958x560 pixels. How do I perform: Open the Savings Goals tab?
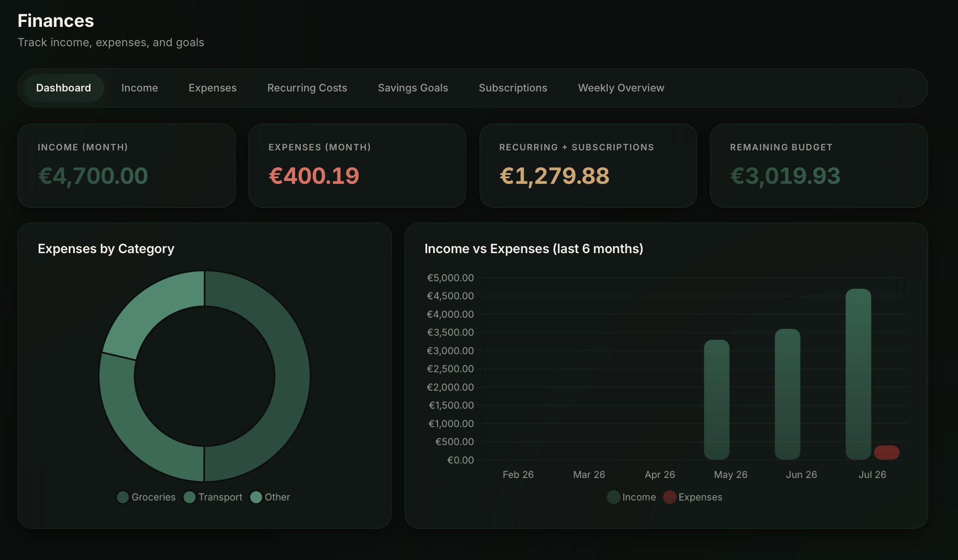[x=413, y=88]
